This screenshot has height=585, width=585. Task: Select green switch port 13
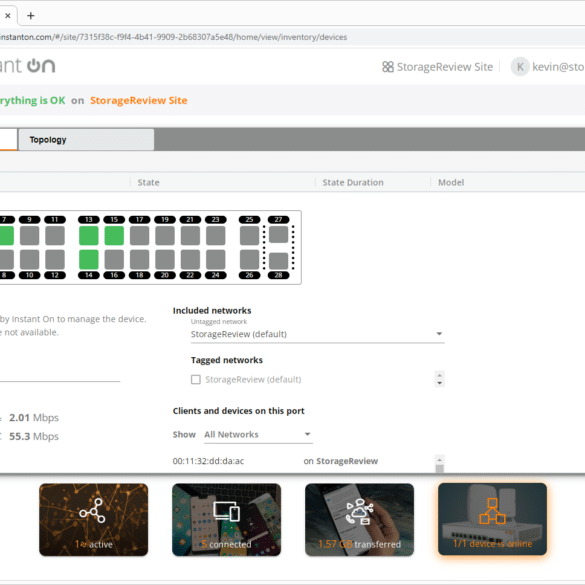(x=89, y=235)
